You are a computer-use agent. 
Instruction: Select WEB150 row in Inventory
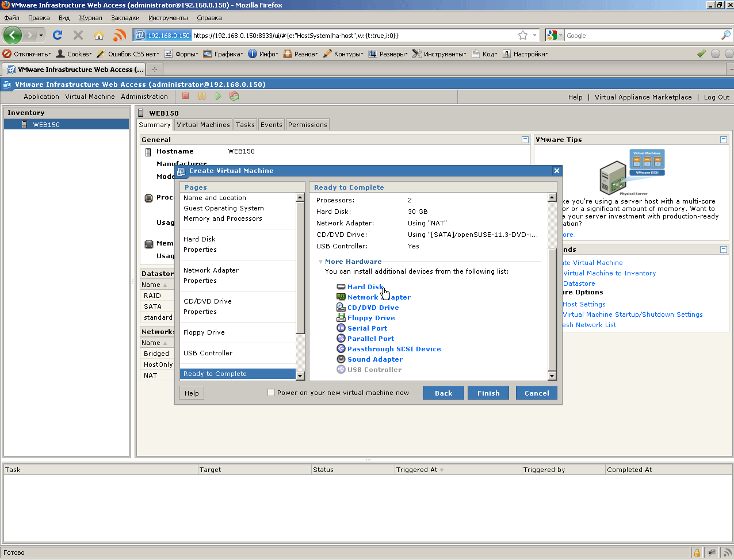pyautogui.click(x=66, y=124)
